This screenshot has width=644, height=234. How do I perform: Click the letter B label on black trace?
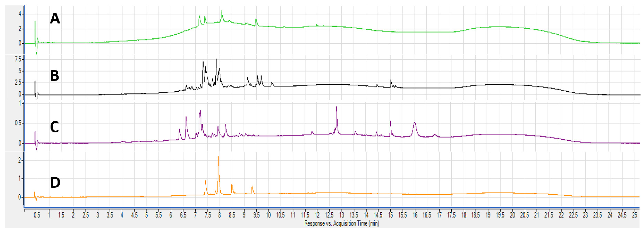(55, 76)
